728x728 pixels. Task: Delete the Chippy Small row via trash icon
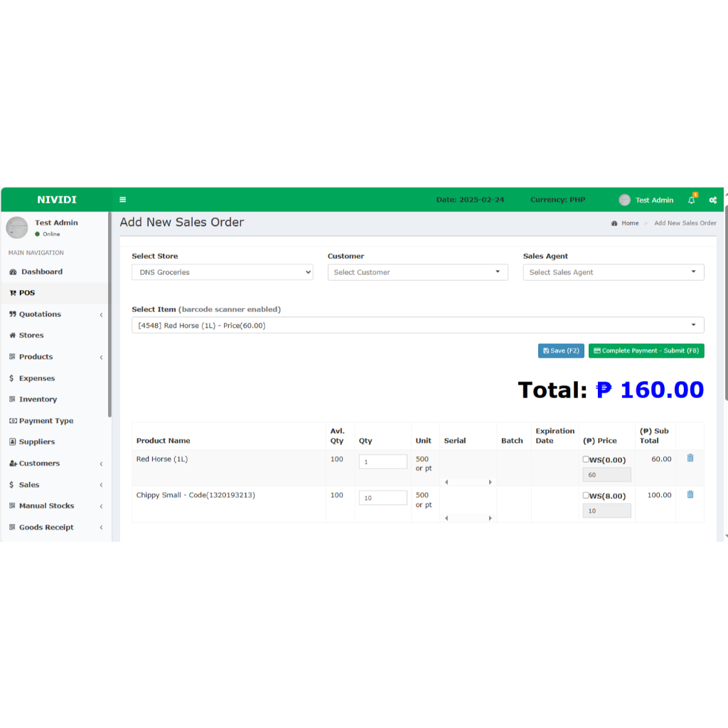pos(690,495)
